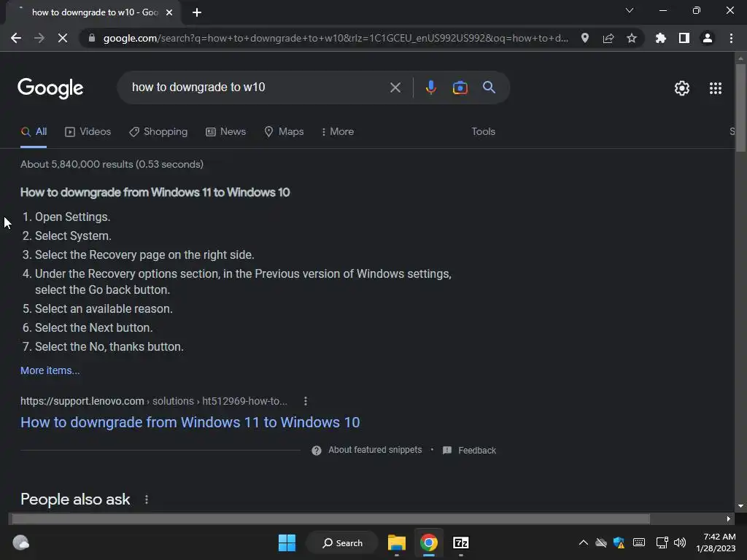Click the 'Open Settings.' step text
Viewport: 747px width, 560px height.
pyautogui.click(x=72, y=217)
